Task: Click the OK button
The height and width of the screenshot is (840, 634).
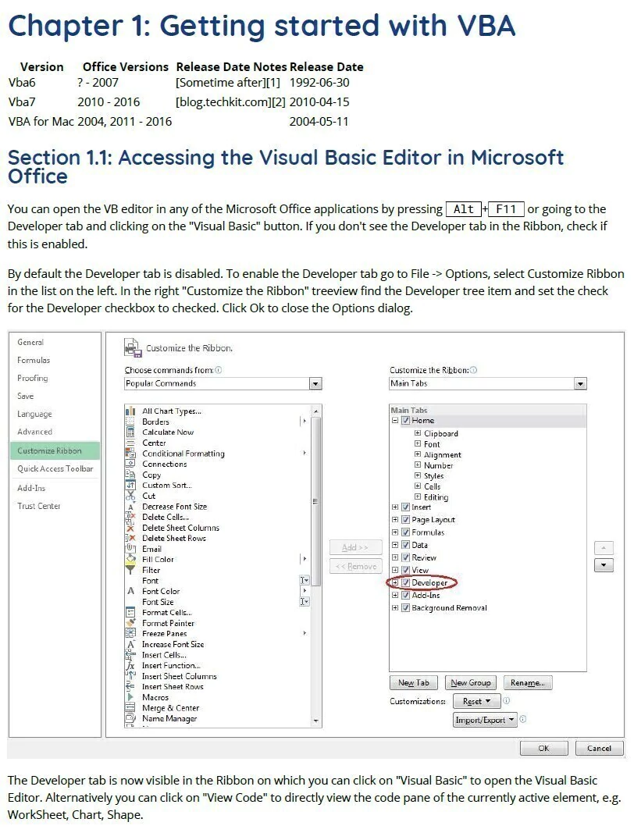Action: coord(543,748)
